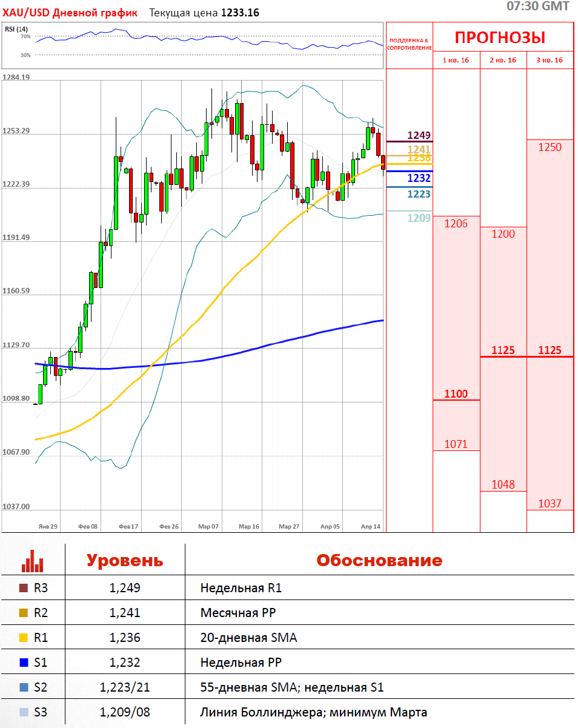Click the RSI 70% level label
Screen dimensions: 578x728
(x=25, y=36)
